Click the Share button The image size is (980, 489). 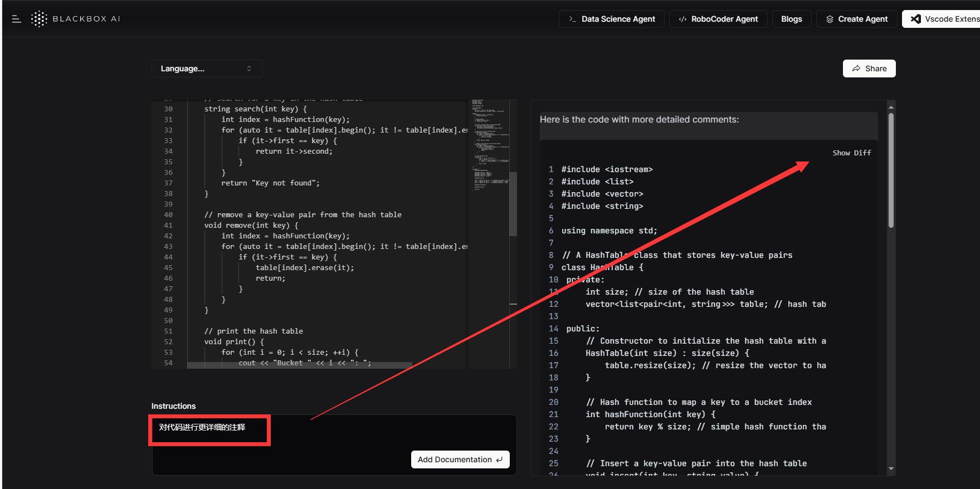click(869, 69)
